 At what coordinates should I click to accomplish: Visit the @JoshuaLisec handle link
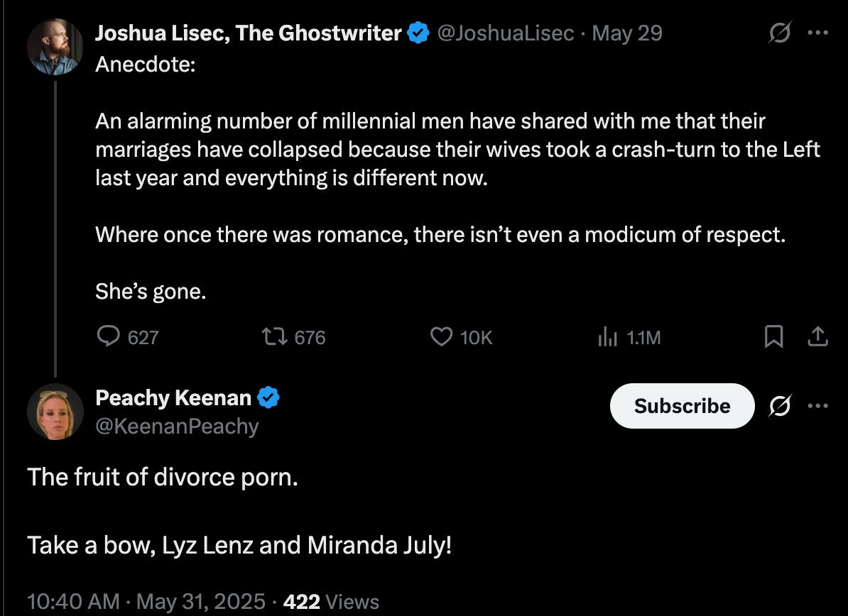[x=505, y=33]
